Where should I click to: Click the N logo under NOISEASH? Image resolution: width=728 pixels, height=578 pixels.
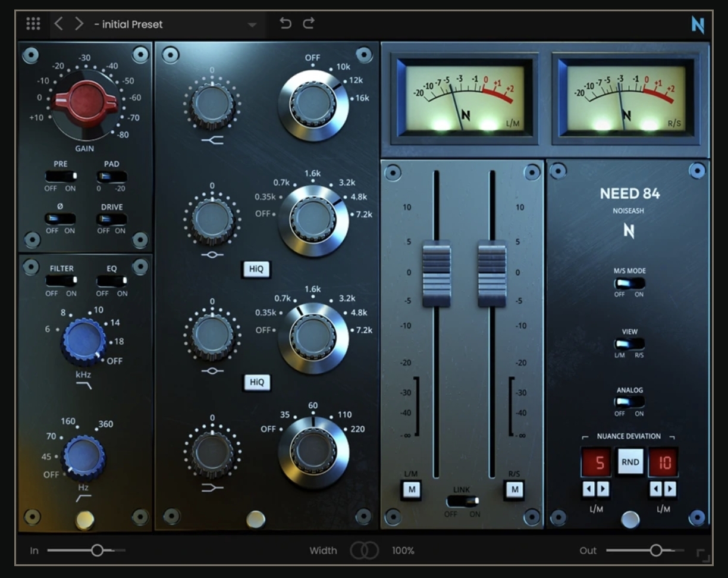[x=629, y=230]
